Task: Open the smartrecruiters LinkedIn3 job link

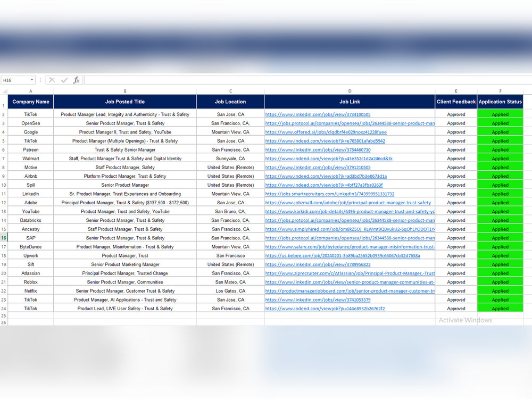Action: click(329, 194)
